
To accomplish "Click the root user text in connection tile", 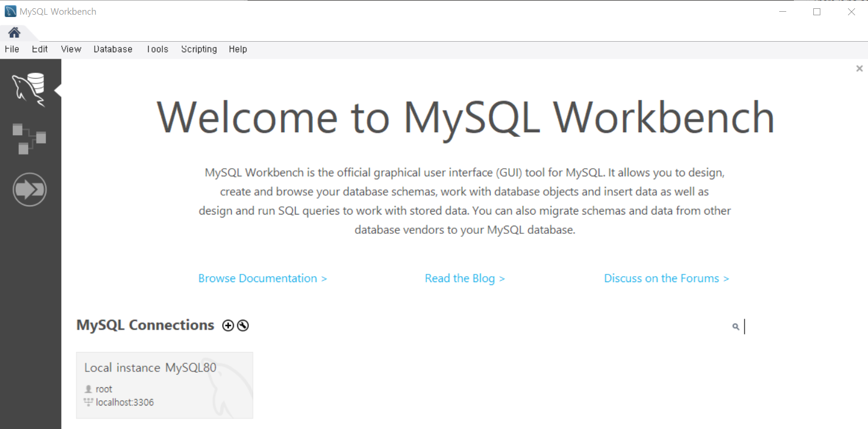I will pos(104,389).
